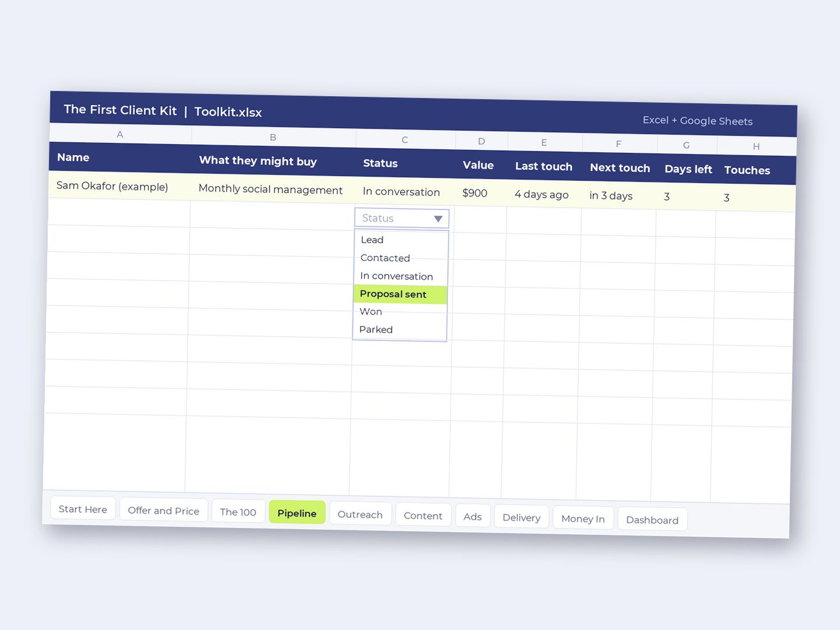Select column D header
Viewport: 840px width, 630px height.
[481, 141]
